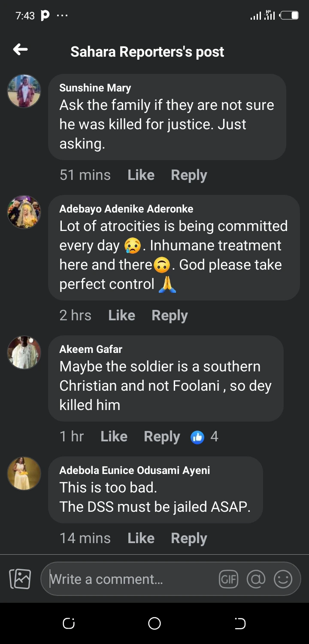Tap the Adebayo Adenike Aderonke name link
The height and width of the screenshot is (644, 309).
pos(126,209)
